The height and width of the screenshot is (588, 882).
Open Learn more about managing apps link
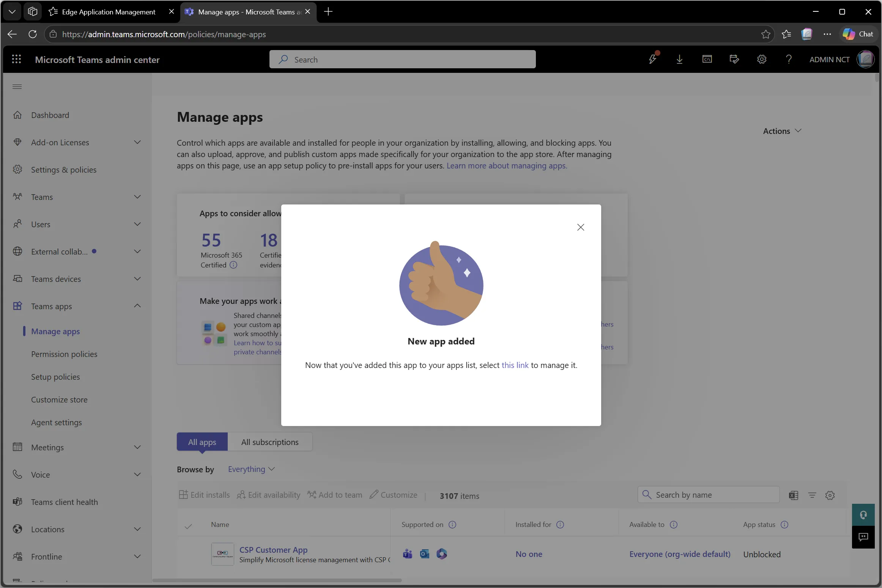(x=507, y=165)
